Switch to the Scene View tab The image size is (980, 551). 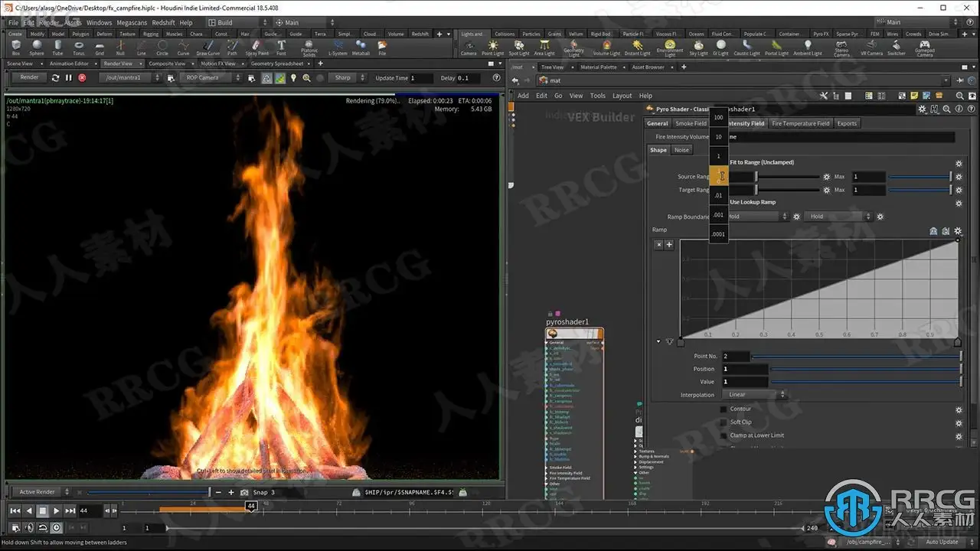(20, 64)
